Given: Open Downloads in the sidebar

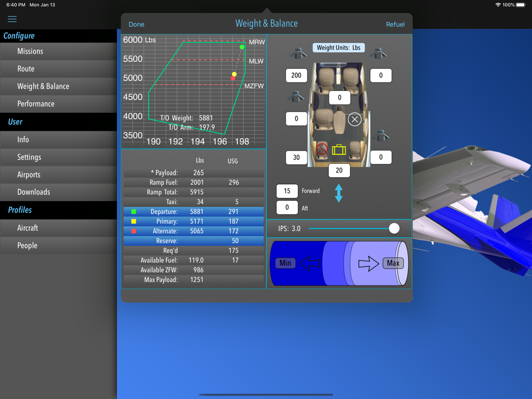Looking at the screenshot, I should [59, 192].
